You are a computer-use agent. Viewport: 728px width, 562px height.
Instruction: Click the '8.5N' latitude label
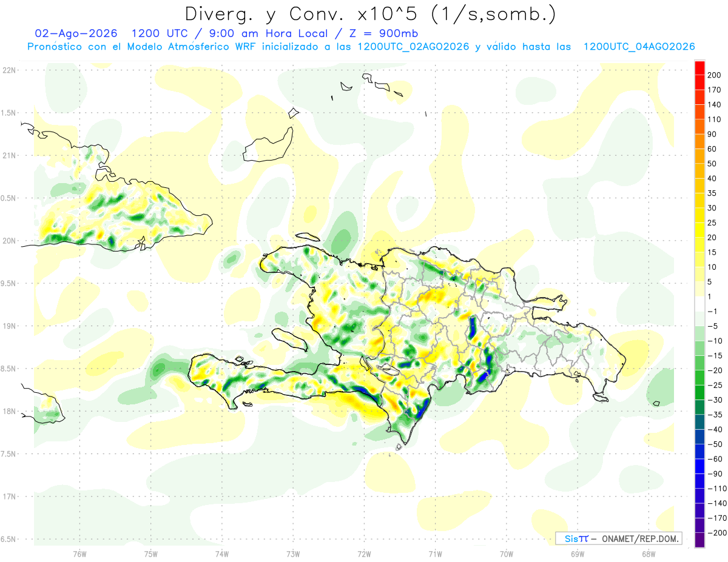(9, 369)
